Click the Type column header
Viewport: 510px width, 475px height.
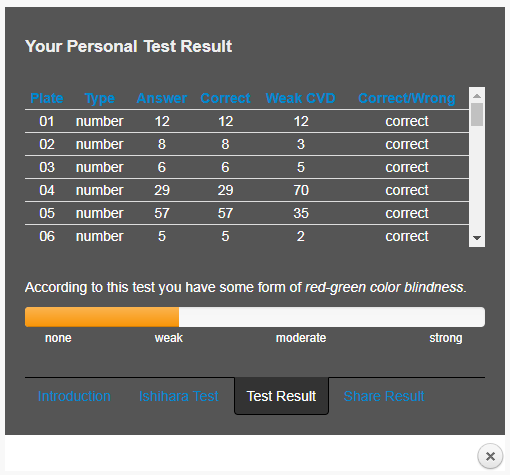pyautogui.click(x=100, y=98)
